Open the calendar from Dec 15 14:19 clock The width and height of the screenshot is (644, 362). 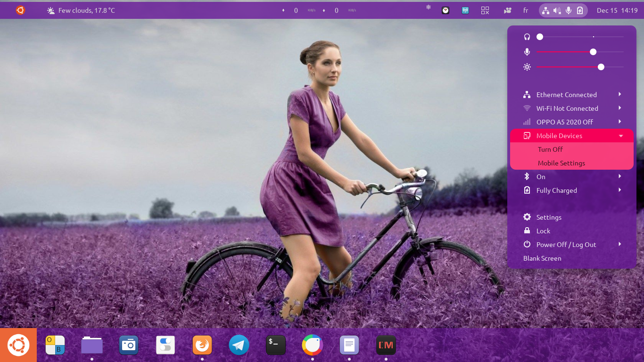[x=617, y=10]
